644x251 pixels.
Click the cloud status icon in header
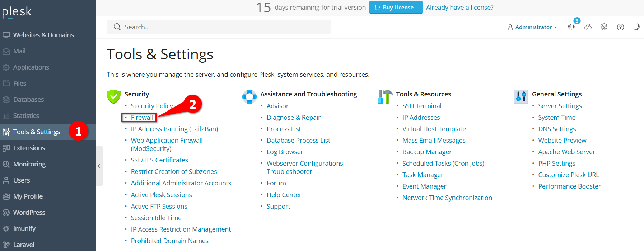(588, 27)
